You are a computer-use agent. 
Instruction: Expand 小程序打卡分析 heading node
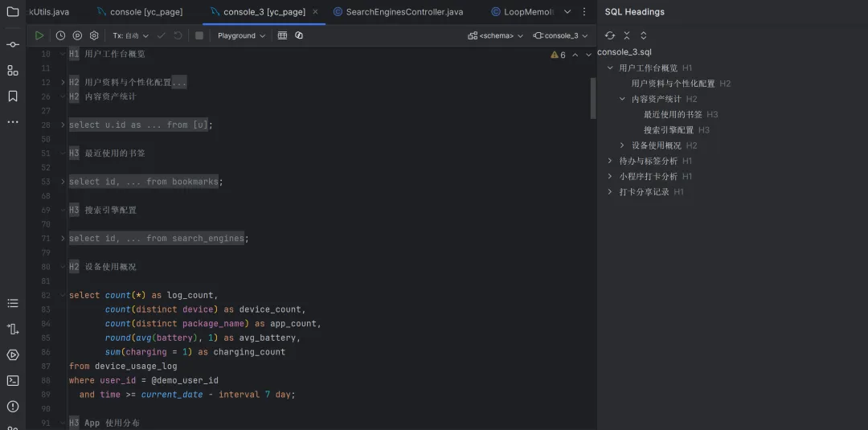coord(610,177)
